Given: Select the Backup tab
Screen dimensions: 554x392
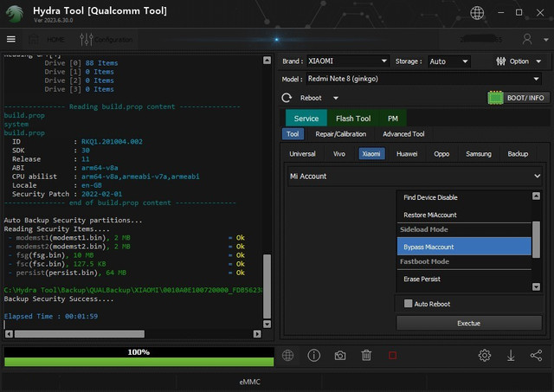Looking at the screenshot, I should 518,154.
